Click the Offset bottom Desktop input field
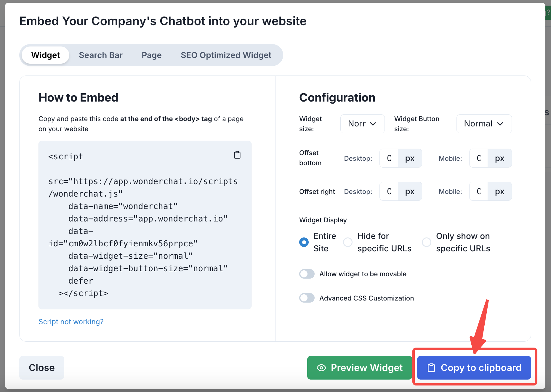 coord(389,158)
